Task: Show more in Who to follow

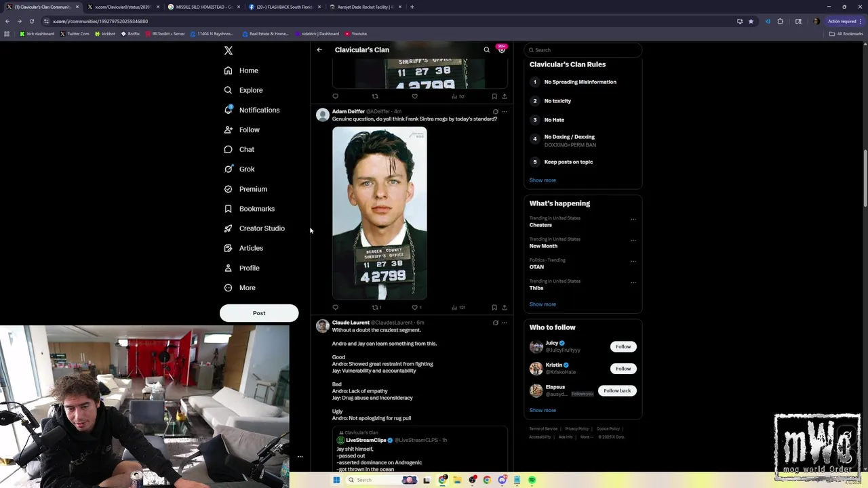Action: coord(542,410)
